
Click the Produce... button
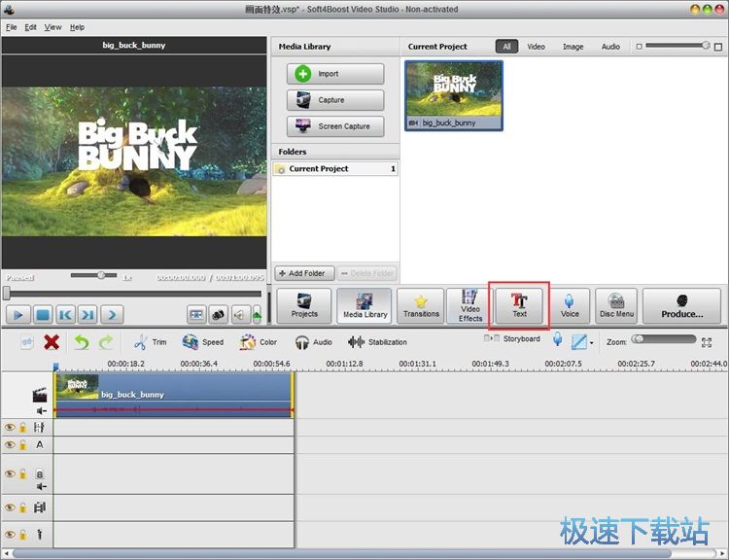click(x=681, y=305)
